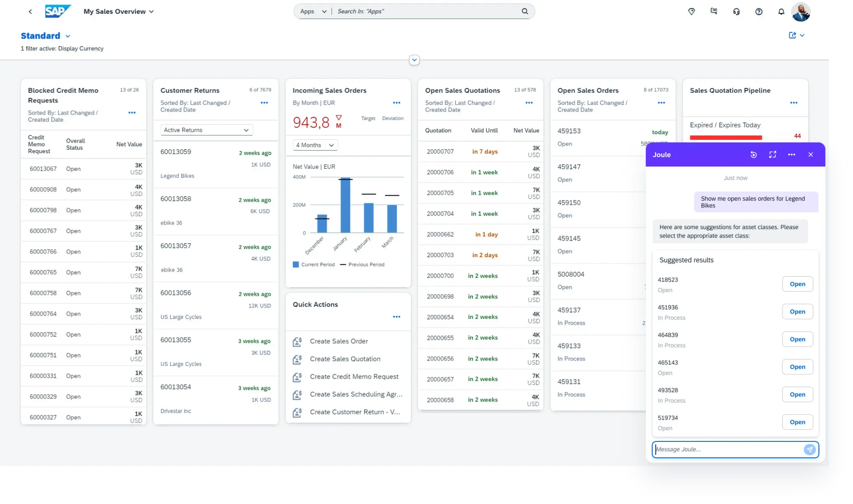Open sales order 418523 from Joule suggestions

pyautogui.click(x=797, y=284)
